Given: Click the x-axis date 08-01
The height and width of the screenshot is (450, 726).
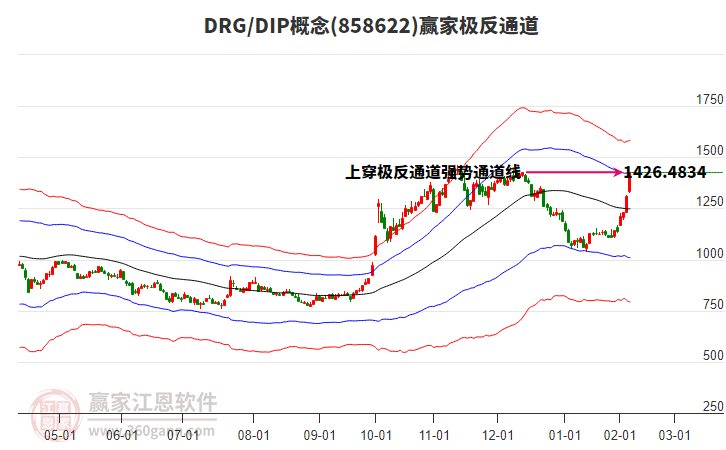Looking at the screenshot, I should [x=253, y=435].
